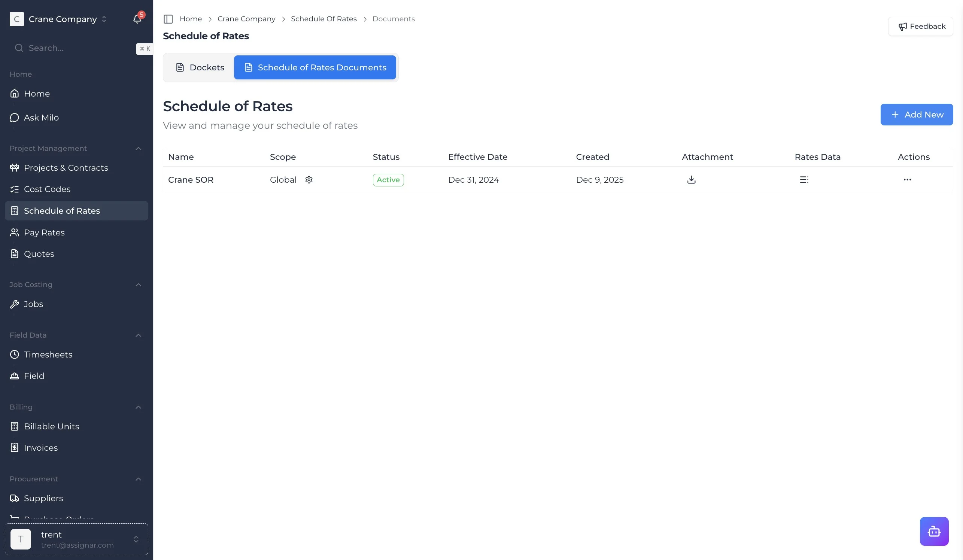Select Schedule of Rates Documents tab
Viewport: 963px width, 560px height.
(x=315, y=68)
